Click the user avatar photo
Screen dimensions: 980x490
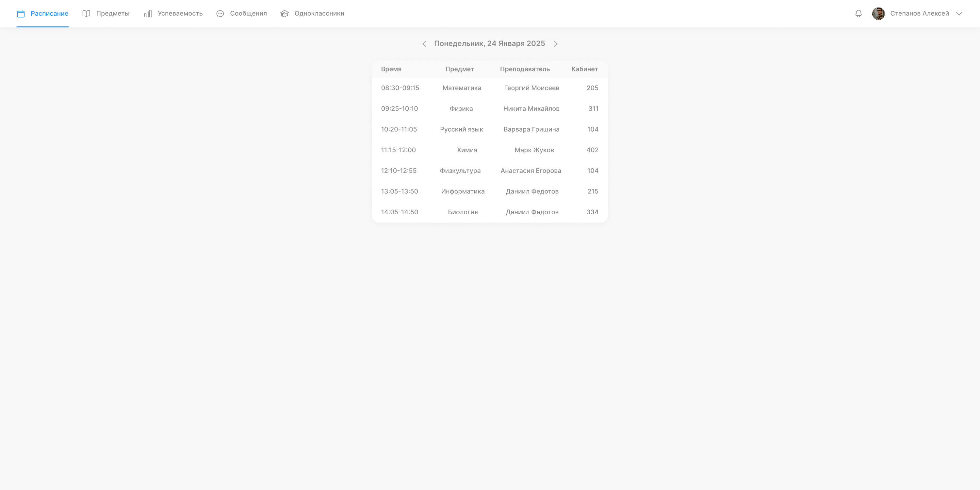(x=878, y=14)
